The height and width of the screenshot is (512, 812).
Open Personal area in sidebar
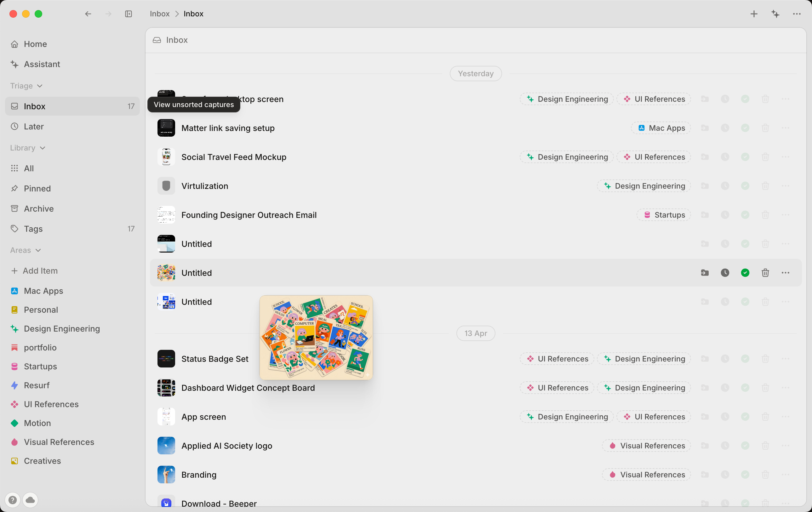pos(72,310)
